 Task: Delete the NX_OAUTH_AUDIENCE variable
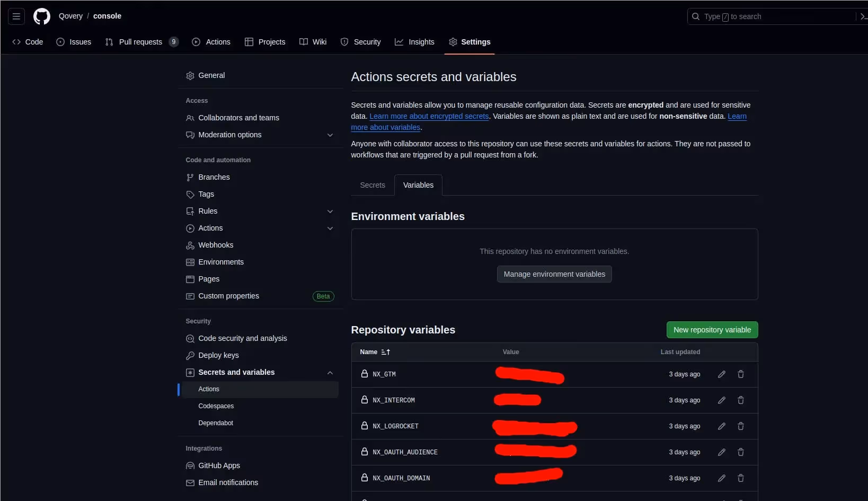coord(741,452)
